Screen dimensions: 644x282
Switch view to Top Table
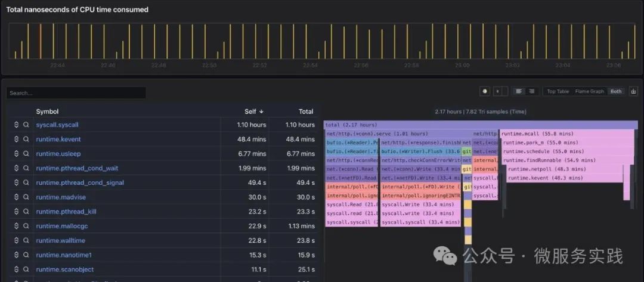click(x=558, y=92)
